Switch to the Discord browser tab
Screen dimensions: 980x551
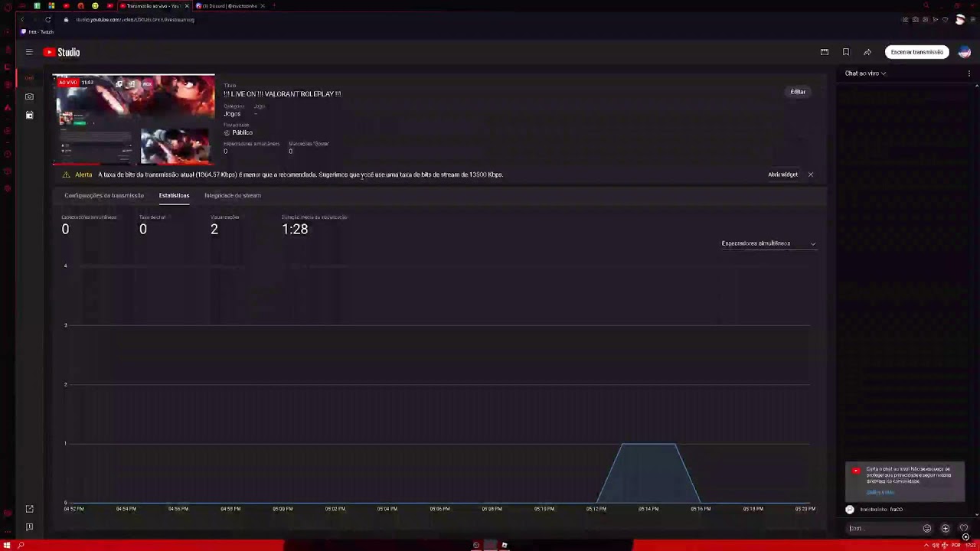point(230,5)
